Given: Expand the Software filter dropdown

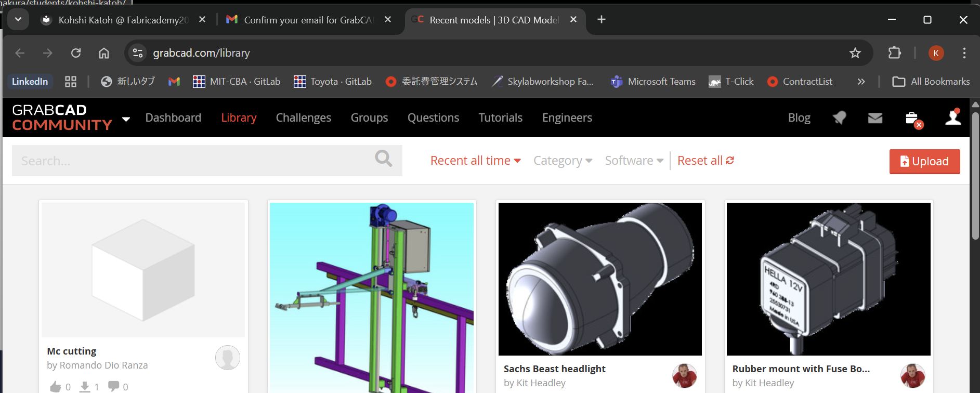Looking at the screenshot, I should coord(634,161).
